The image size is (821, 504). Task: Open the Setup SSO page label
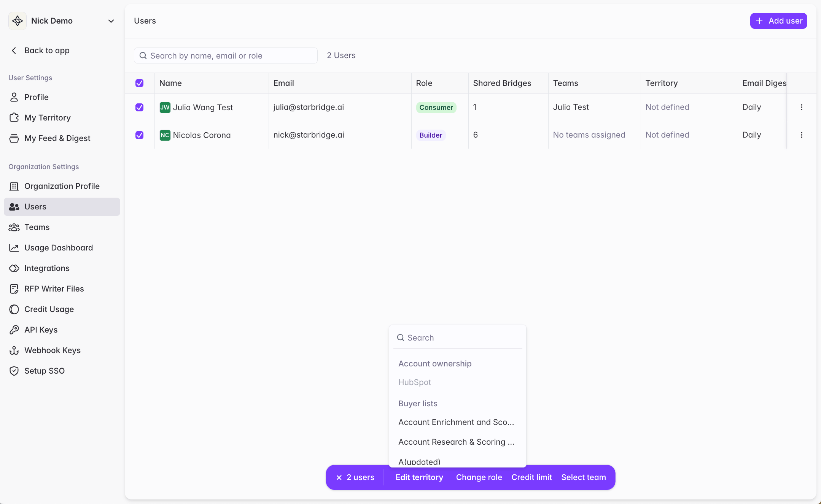(x=45, y=371)
